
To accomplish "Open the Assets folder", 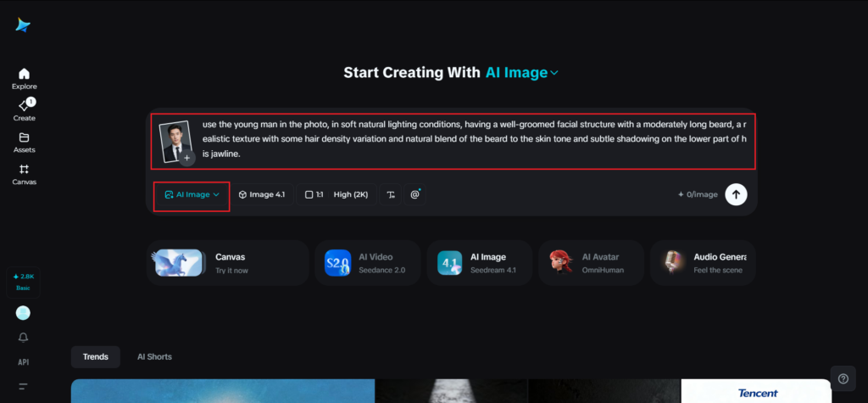I will [24, 142].
